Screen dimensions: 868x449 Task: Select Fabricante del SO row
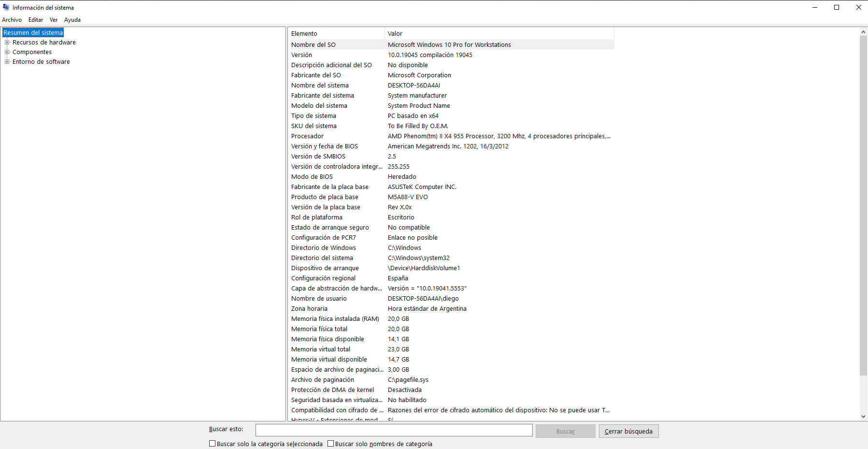click(451, 75)
